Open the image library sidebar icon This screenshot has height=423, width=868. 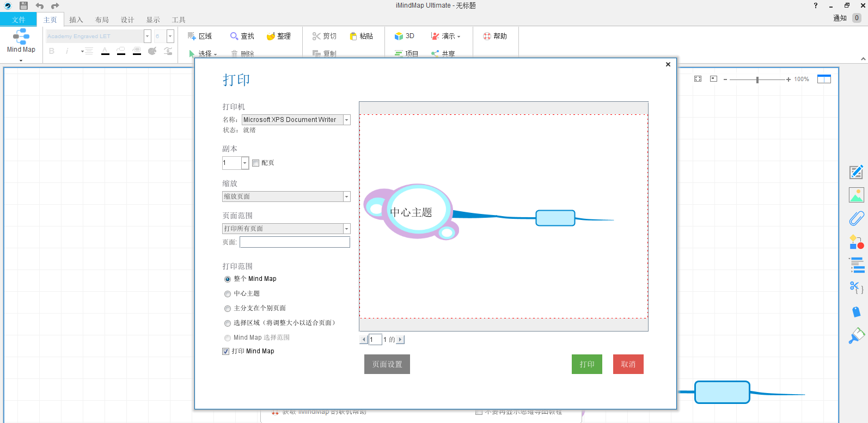coord(857,195)
